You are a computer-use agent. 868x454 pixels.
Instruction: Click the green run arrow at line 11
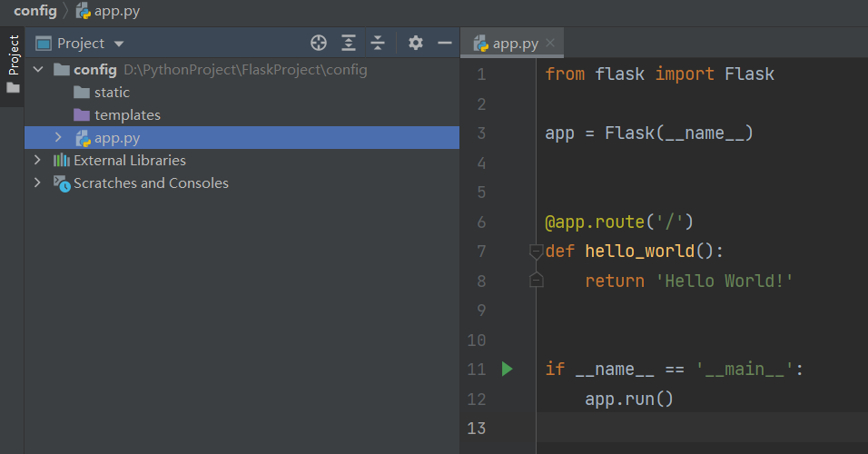507,369
